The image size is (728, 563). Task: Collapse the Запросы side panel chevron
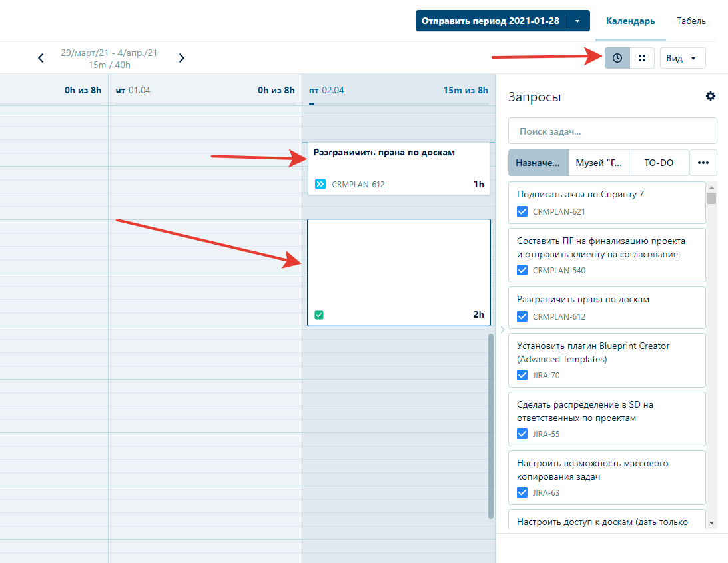click(x=502, y=329)
